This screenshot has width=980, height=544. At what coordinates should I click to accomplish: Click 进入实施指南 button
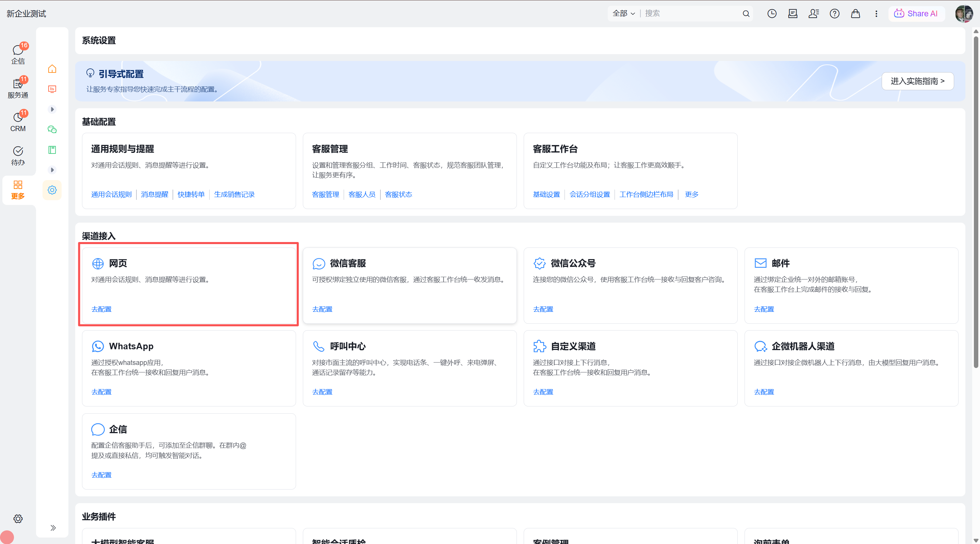click(917, 81)
